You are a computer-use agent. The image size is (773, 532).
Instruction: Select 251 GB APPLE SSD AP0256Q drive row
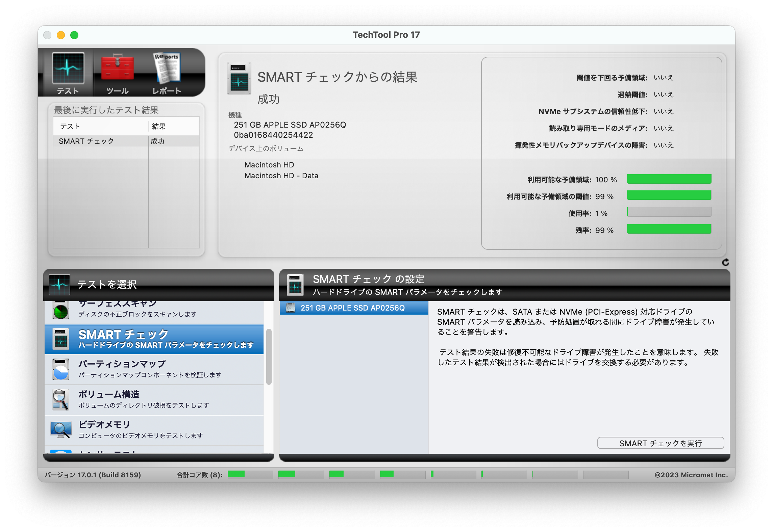pyautogui.click(x=352, y=308)
